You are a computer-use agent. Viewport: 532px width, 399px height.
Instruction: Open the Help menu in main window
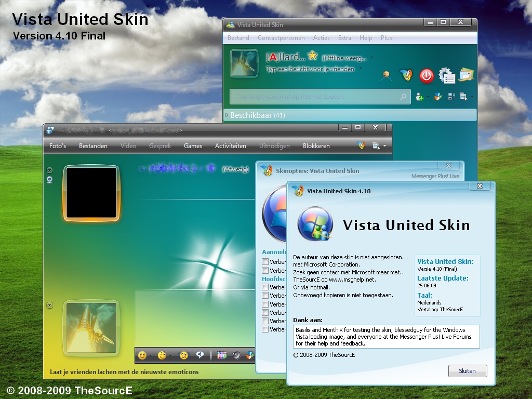(x=366, y=38)
